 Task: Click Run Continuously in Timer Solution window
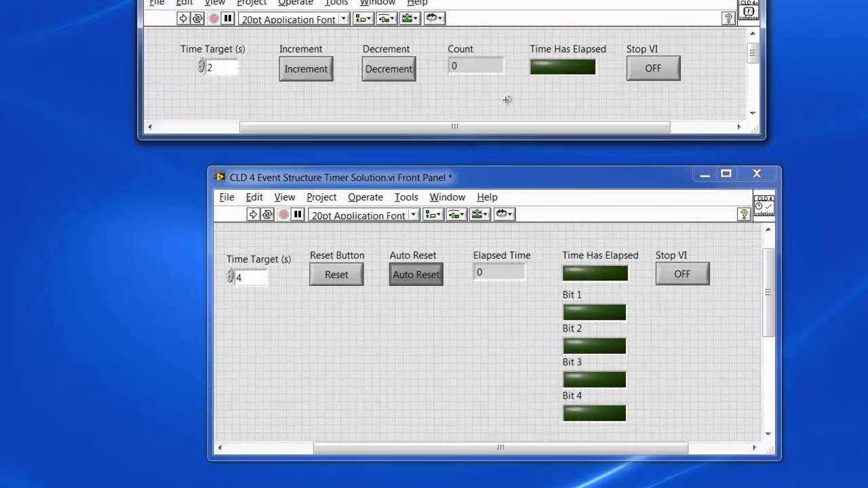click(267, 215)
